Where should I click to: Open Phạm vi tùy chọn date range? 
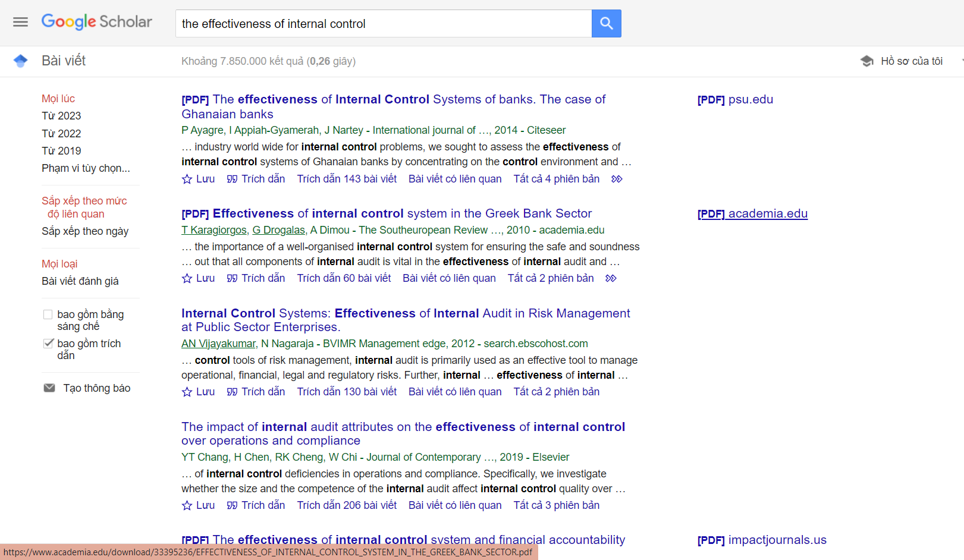tap(86, 168)
